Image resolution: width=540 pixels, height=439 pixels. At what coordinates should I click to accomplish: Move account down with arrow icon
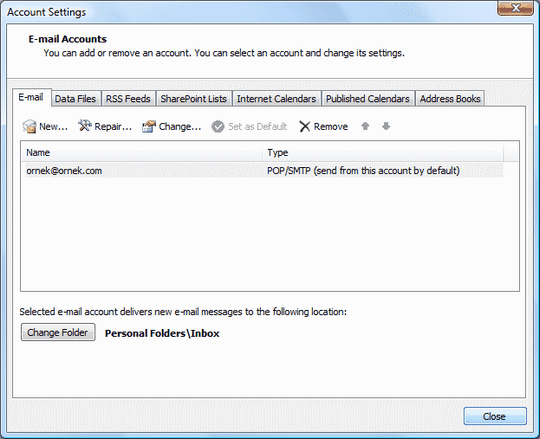386,126
